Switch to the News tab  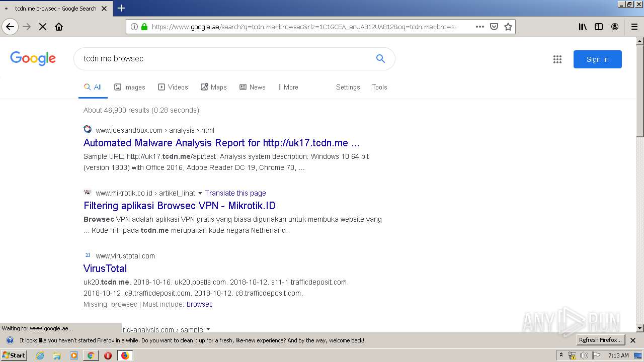point(253,87)
